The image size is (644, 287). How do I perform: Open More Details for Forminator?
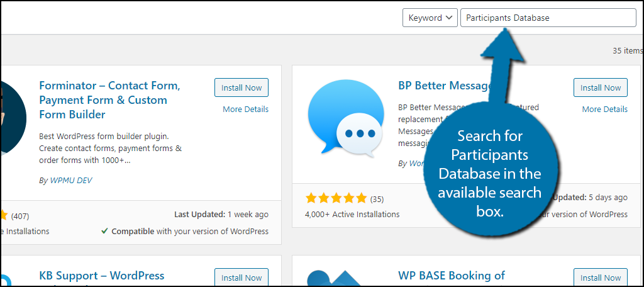[x=246, y=109]
